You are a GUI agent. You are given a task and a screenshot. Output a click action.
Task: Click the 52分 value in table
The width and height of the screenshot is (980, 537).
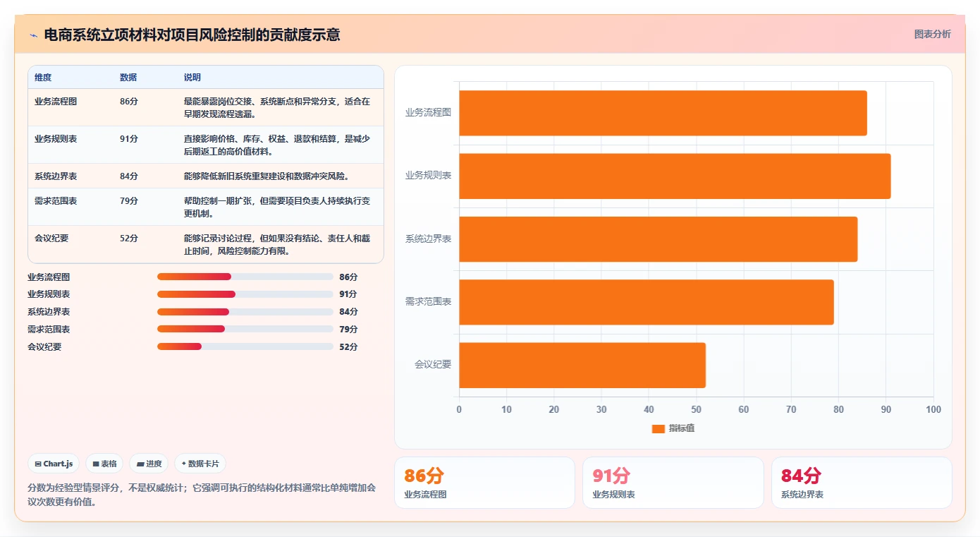click(x=129, y=239)
